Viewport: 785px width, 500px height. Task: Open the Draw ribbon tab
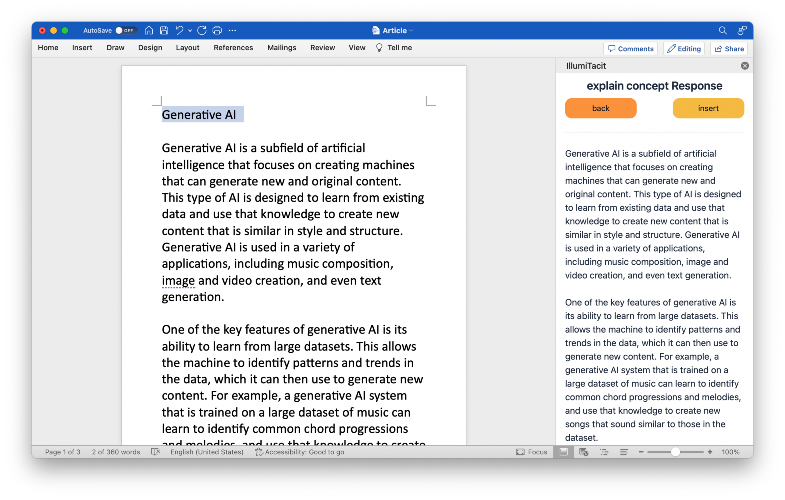click(115, 48)
